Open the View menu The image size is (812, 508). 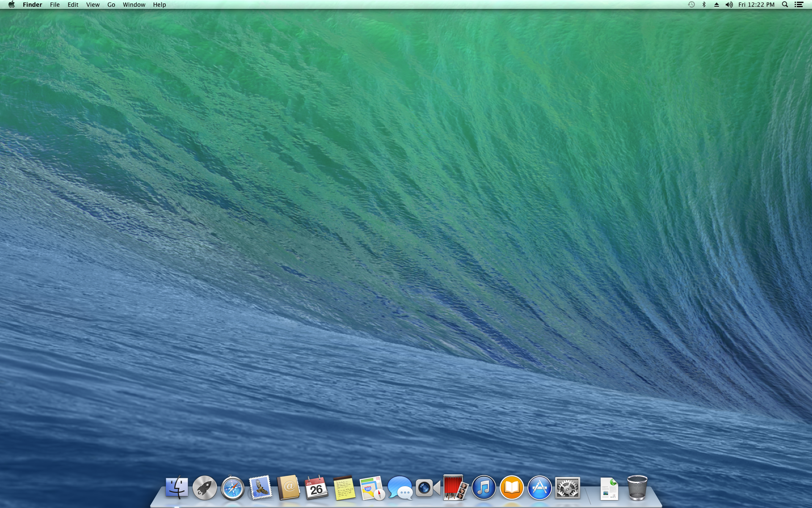click(x=93, y=5)
